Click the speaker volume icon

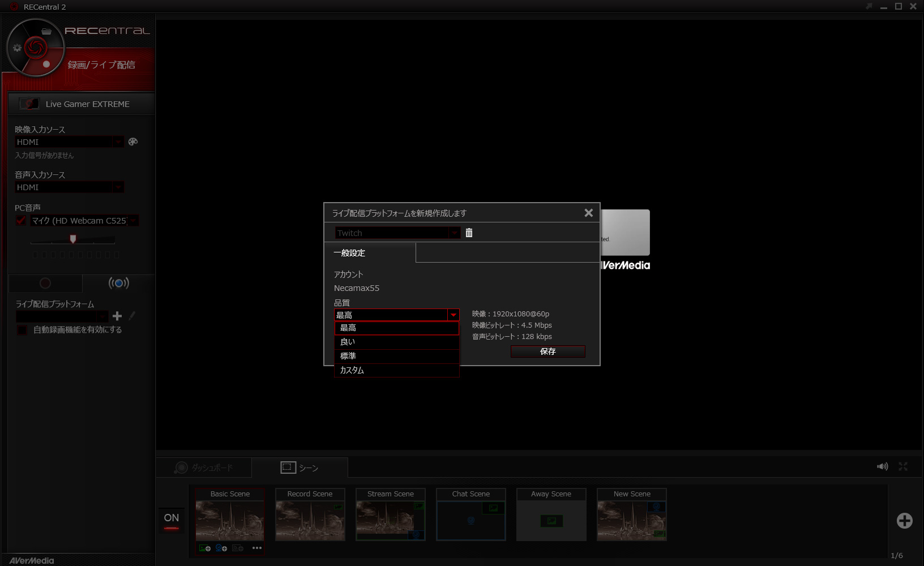coord(882,466)
